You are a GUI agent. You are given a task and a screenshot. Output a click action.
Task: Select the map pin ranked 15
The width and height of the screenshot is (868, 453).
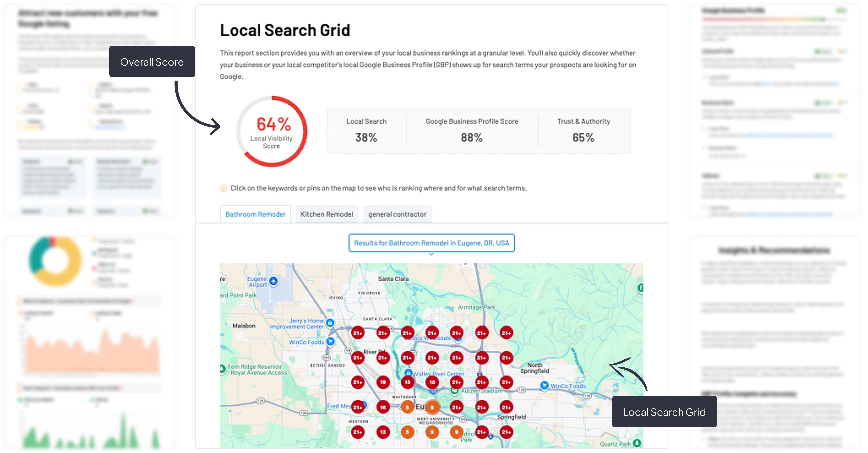407,382
